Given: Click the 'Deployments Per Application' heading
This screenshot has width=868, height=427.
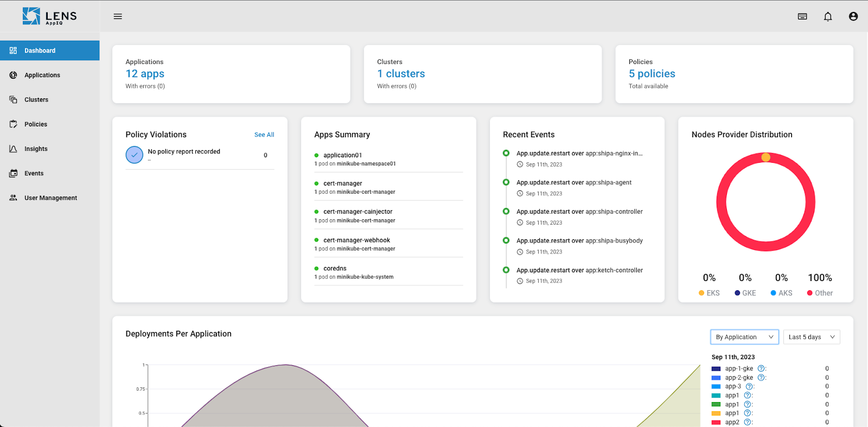Looking at the screenshot, I should coord(178,334).
